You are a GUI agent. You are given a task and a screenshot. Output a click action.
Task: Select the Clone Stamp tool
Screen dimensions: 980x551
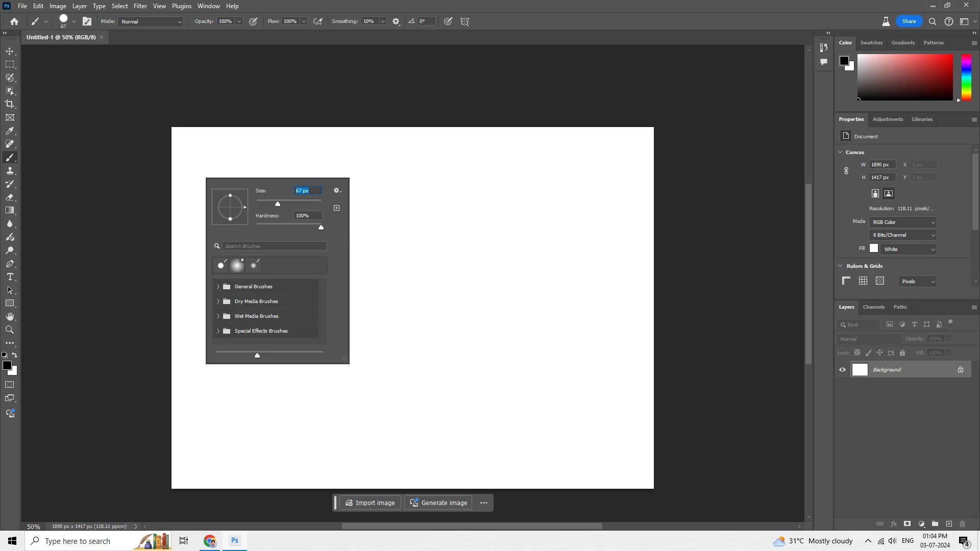click(x=10, y=170)
